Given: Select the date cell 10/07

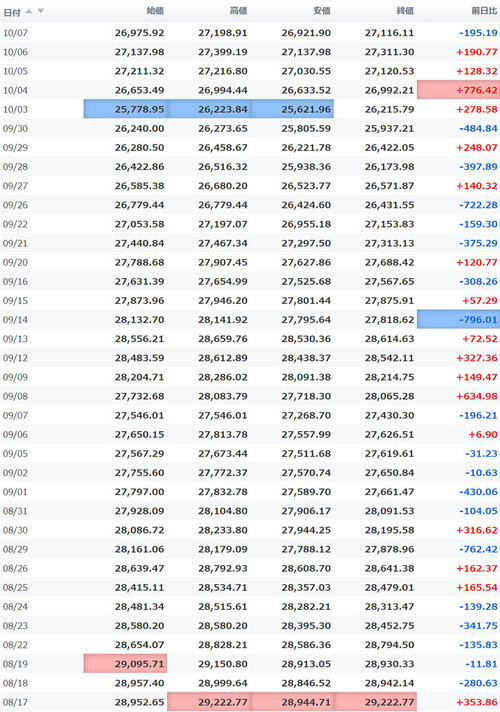Looking at the screenshot, I should pyautogui.click(x=15, y=33).
